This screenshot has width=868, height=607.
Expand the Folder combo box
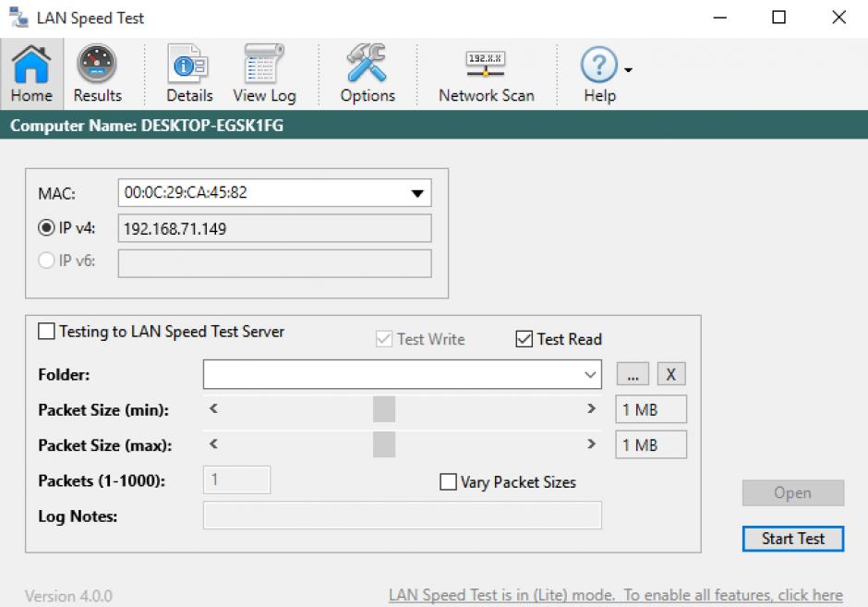pyautogui.click(x=591, y=375)
